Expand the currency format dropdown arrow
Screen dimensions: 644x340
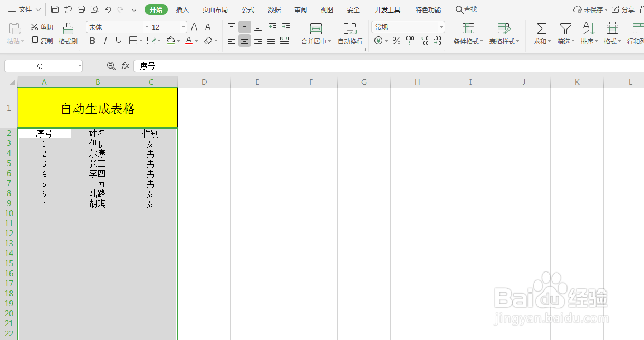386,41
